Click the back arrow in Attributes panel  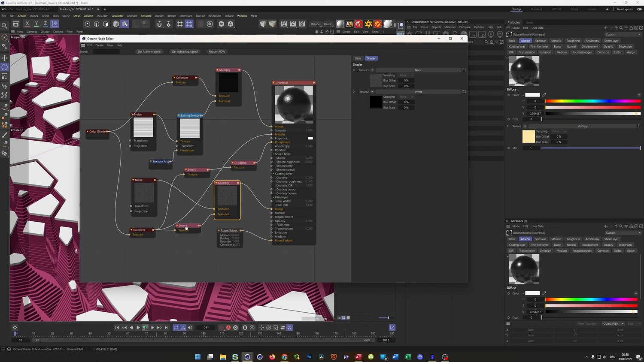click(606, 28)
